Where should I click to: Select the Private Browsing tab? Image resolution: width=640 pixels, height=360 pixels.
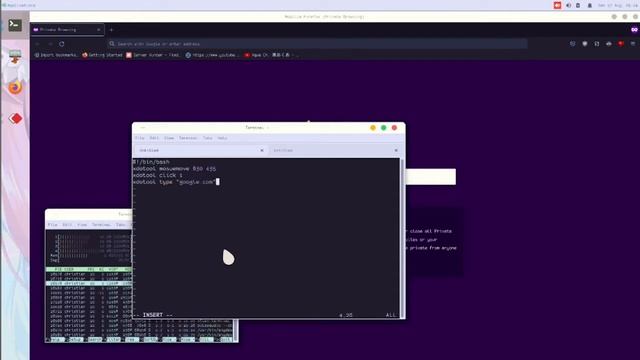pyautogui.click(x=67, y=29)
